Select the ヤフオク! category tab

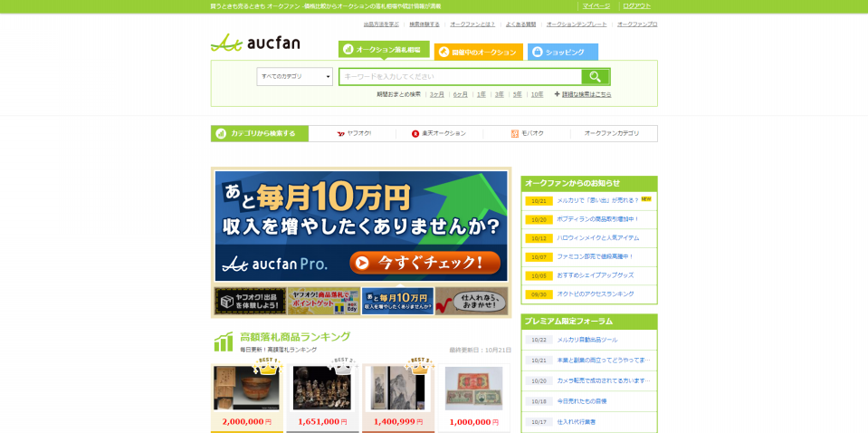click(354, 133)
